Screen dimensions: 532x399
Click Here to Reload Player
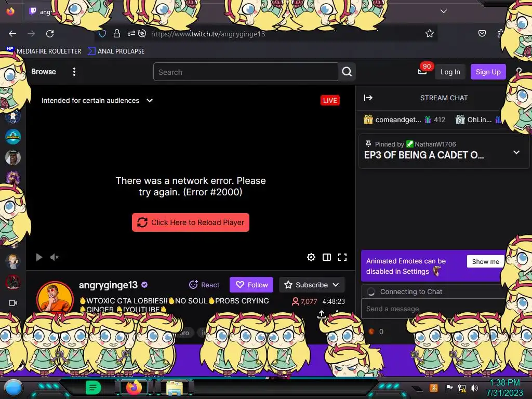click(x=191, y=222)
